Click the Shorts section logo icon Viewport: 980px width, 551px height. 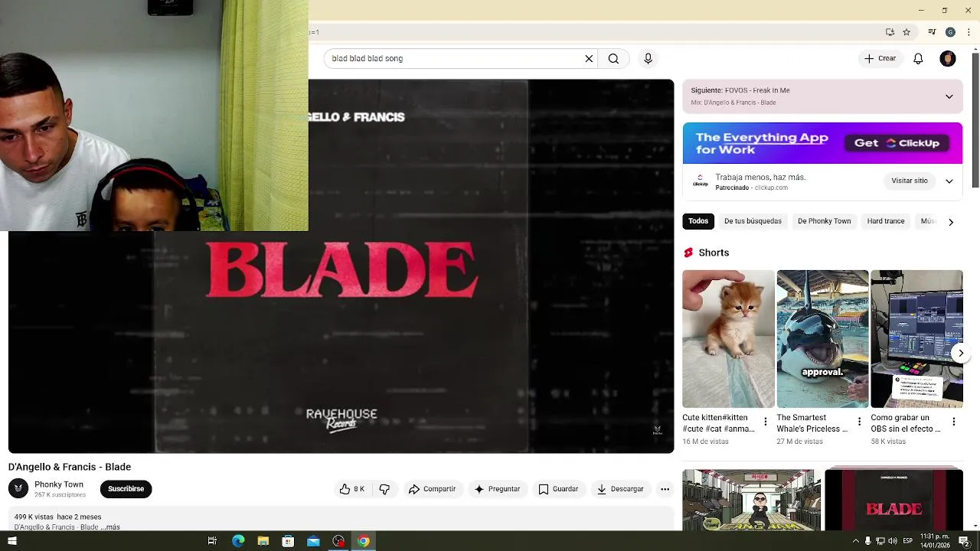pos(688,253)
